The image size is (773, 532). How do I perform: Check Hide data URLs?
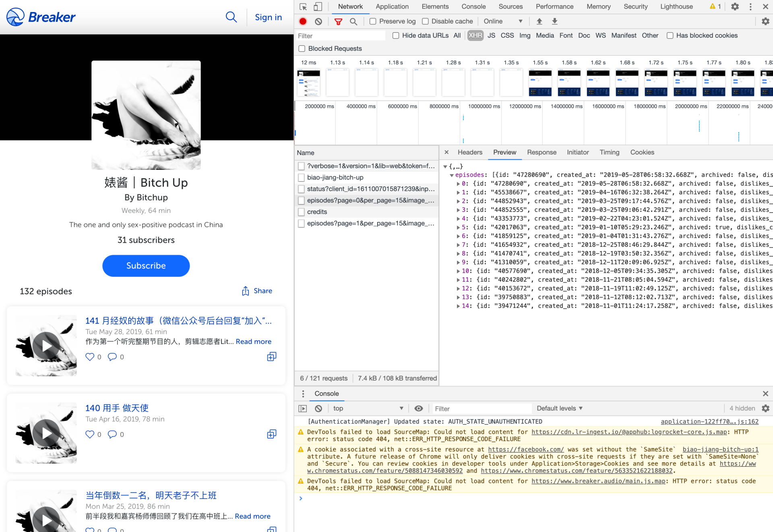tap(396, 35)
